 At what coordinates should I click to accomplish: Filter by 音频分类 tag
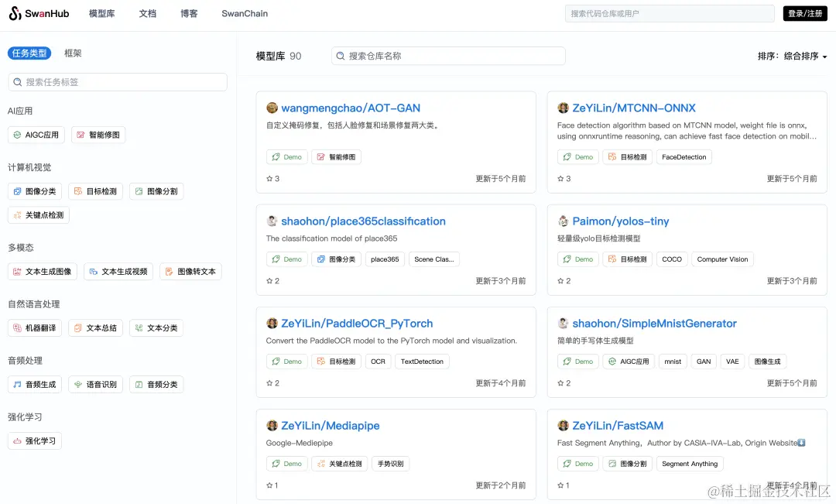[x=156, y=385]
